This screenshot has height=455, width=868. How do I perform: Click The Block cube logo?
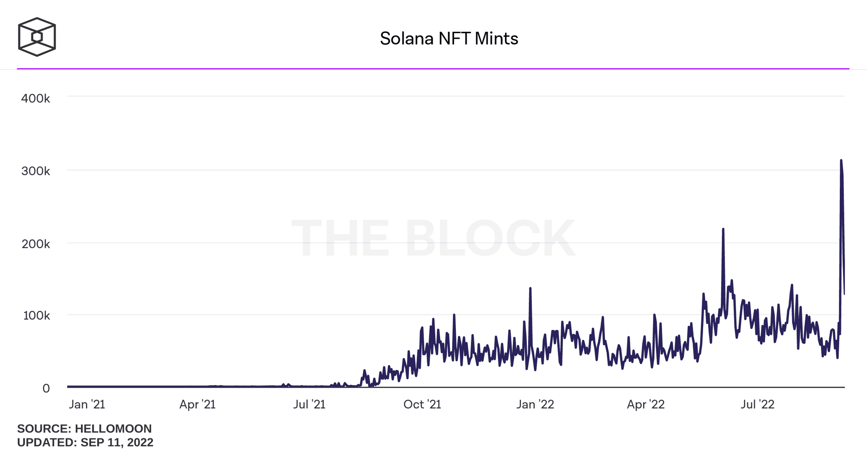37,37
